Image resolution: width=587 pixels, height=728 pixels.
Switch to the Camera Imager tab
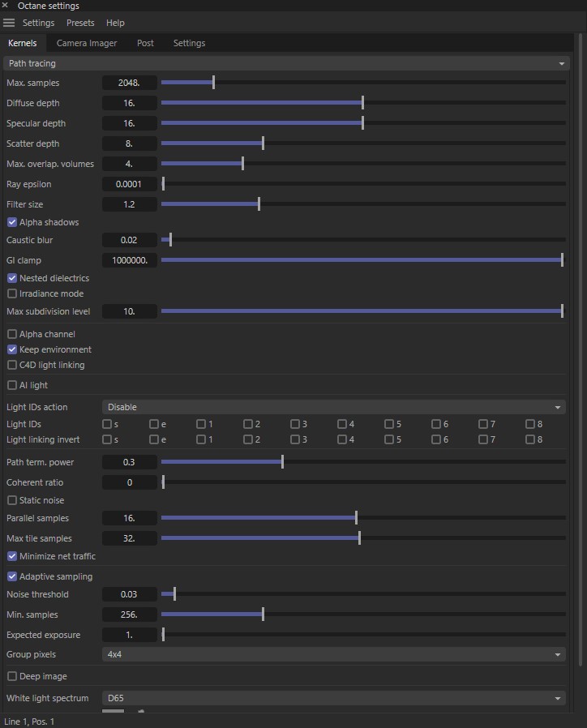click(87, 43)
